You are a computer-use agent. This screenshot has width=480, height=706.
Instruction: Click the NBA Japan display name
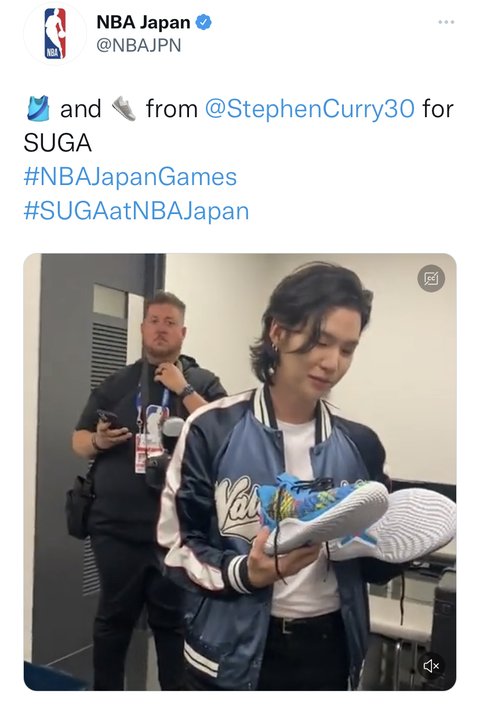(x=143, y=22)
